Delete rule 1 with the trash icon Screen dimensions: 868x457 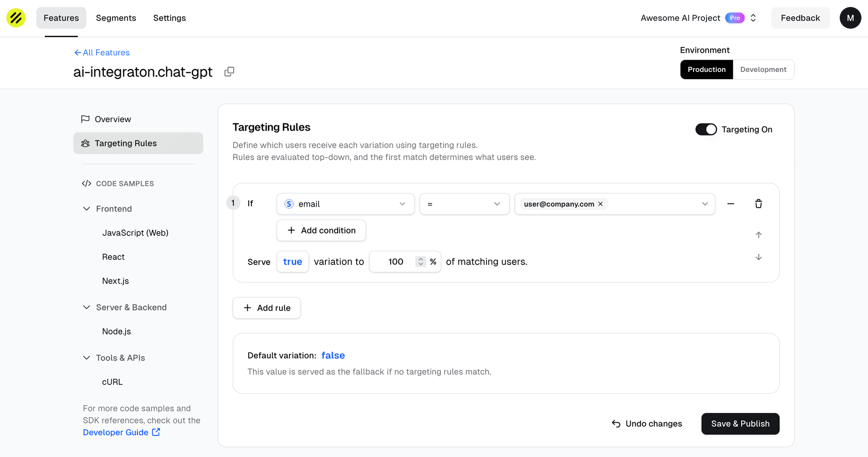click(x=758, y=204)
